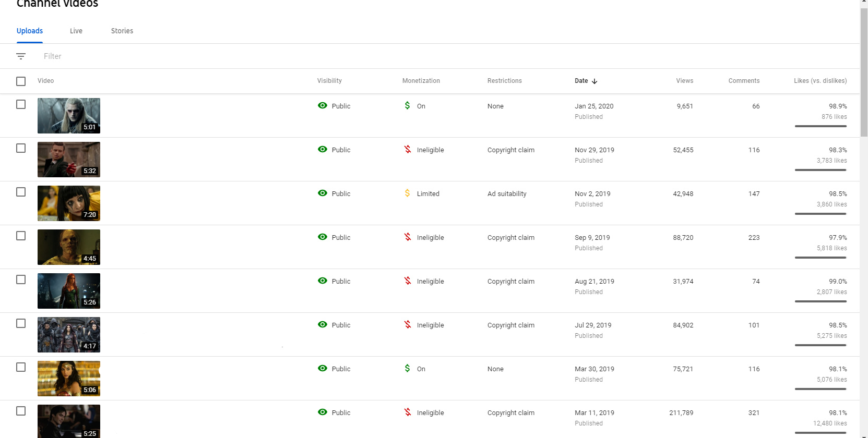Click the eye icon for Mar 11, 2019 video
Viewport: 868px width, 438px height.
click(323, 412)
